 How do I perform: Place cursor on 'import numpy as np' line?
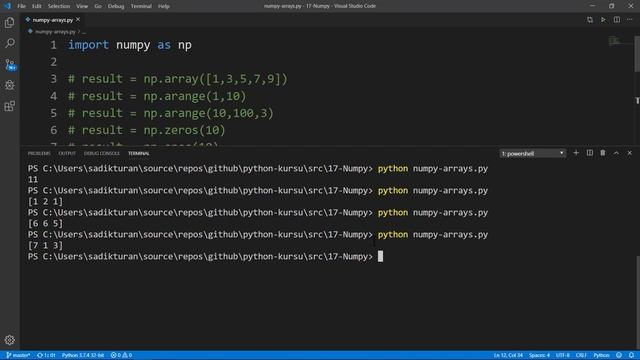coord(129,45)
